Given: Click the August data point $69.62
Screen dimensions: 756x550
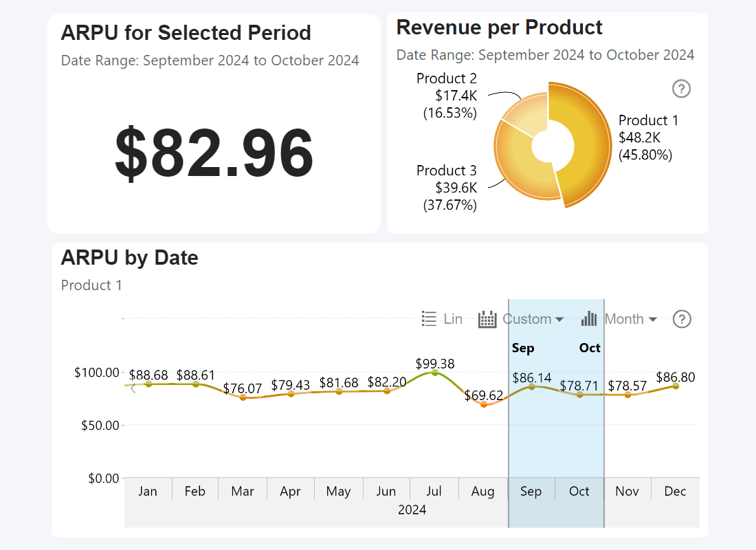Looking at the screenshot, I should click(x=484, y=404).
